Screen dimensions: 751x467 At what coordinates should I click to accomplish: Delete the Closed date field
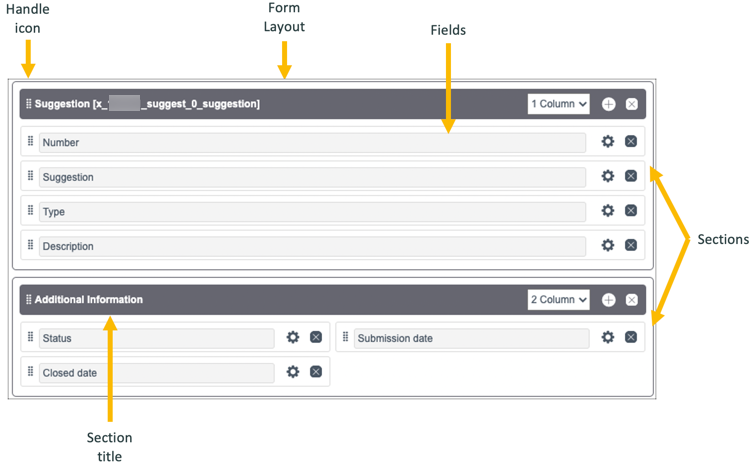[316, 372]
